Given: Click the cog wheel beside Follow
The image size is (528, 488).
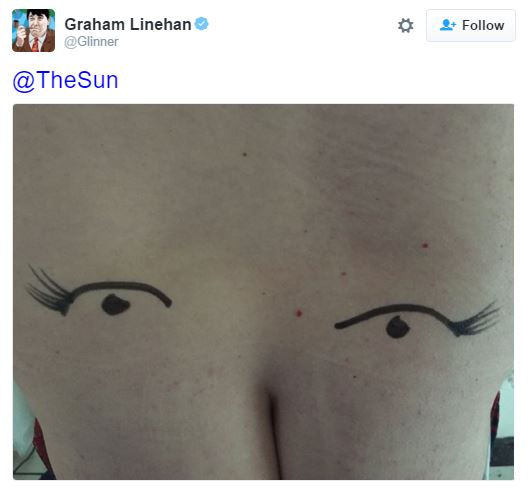Looking at the screenshot, I should [x=405, y=26].
